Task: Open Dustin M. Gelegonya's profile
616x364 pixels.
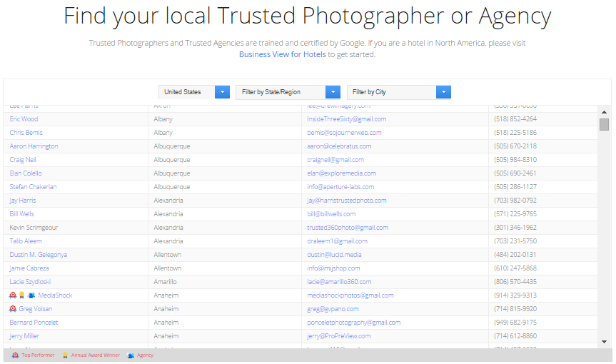Action: click(38, 255)
